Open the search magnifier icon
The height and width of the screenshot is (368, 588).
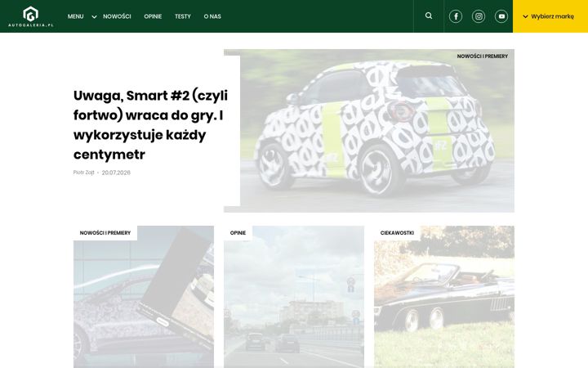tap(429, 16)
